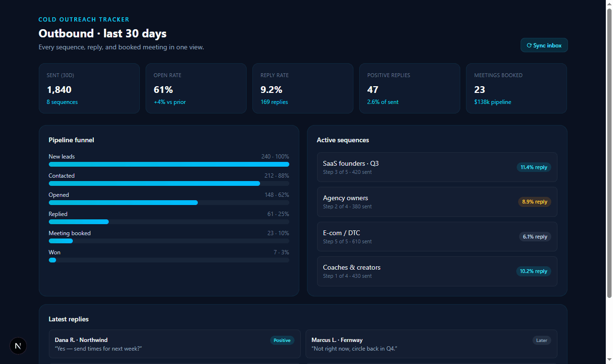The image size is (613, 364).
Task: Click the Active sequences heading
Action: (x=343, y=140)
